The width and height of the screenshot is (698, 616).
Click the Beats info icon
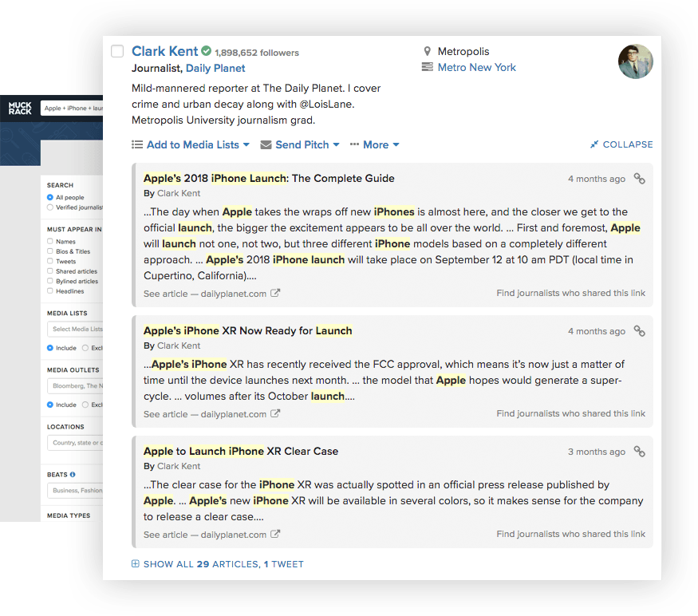point(73,475)
